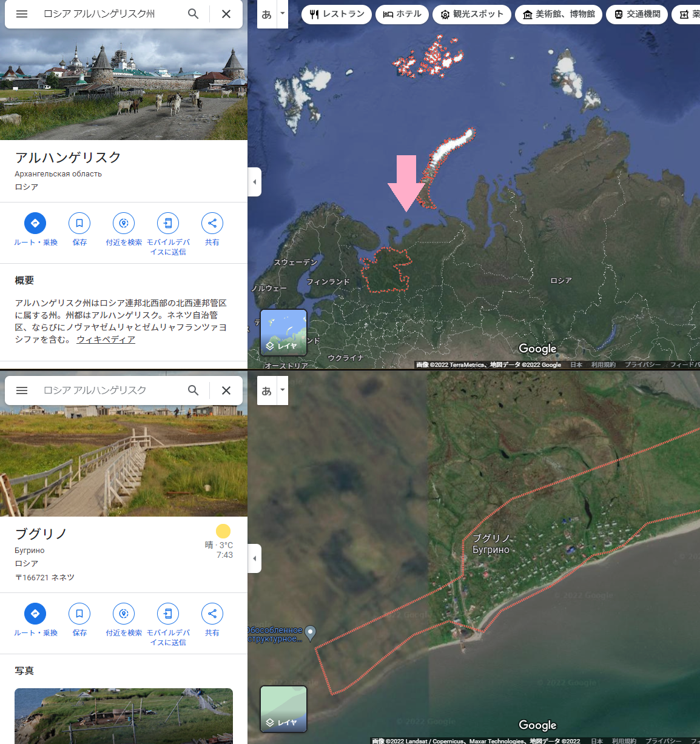This screenshot has width=700, height=744.
Task: Click the アルハンゲリスク title heading
Action: 68,158
